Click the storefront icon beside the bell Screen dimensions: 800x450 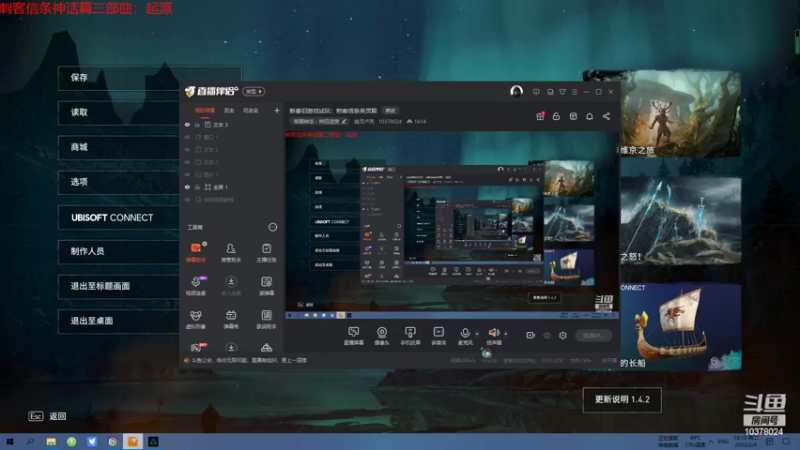pos(573,116)
